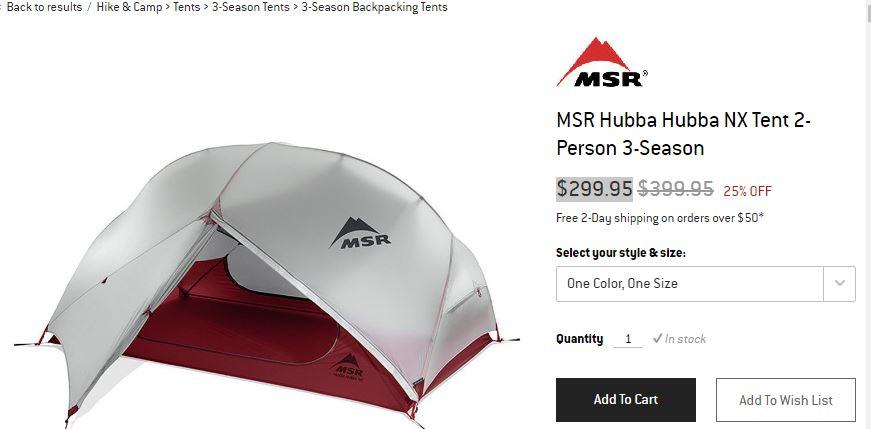Open the 3-Season Backpacking Tents breadcrumb

tap(374, 7)
